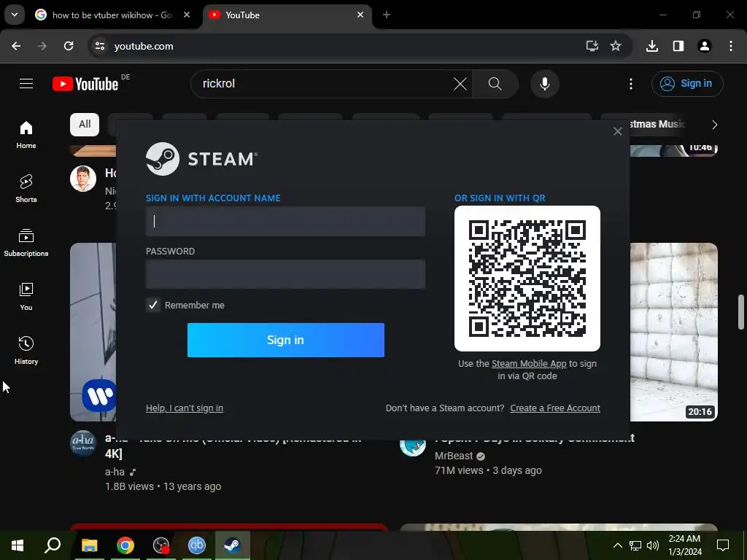Viewport: 747px width, 560px height.
Task: Start voice search with microphone
Action: [544, 84]
